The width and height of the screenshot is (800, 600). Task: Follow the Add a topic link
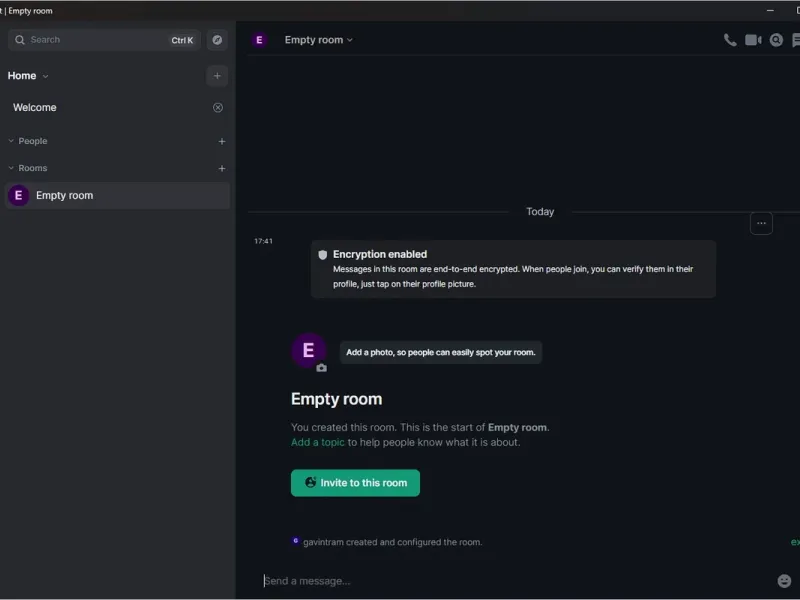coord(317,442)
